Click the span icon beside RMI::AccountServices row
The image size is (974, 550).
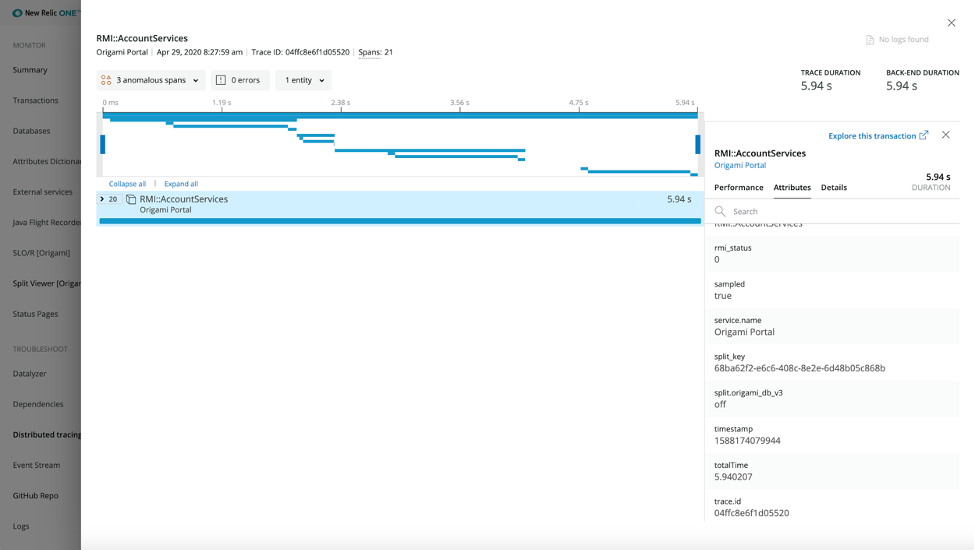point(131,199)
